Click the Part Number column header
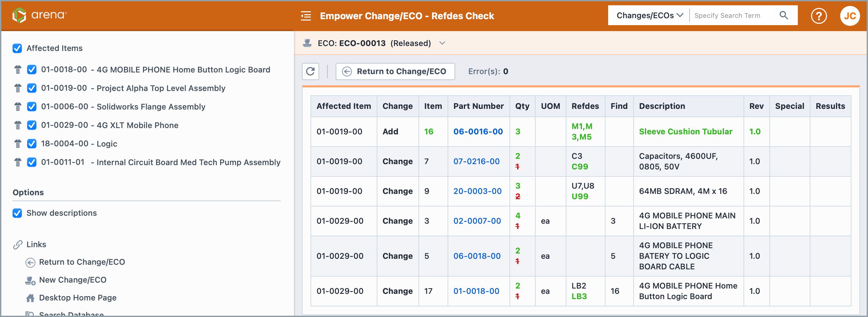This screenshot has height=317, width=868. pyautogui.click(x=478, y=106)
